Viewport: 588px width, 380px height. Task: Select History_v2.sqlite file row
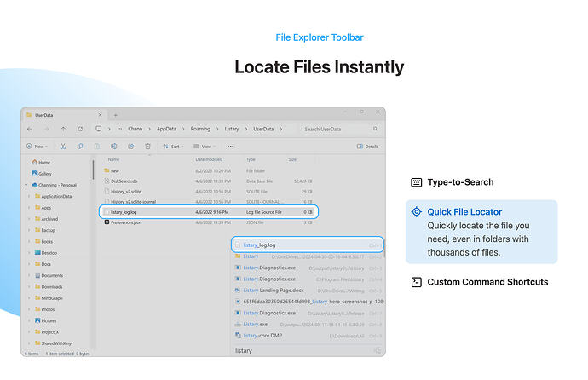[208, 192]
